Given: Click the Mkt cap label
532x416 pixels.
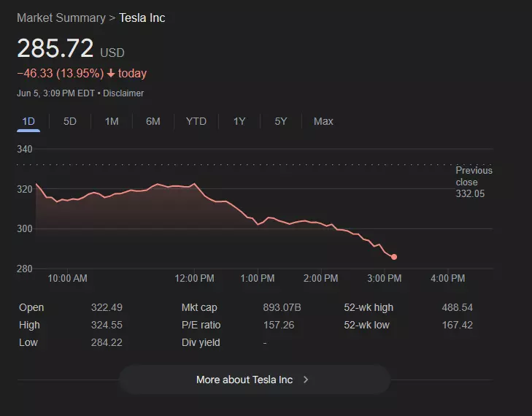Looking at the screenshot, I should (199, 307).
